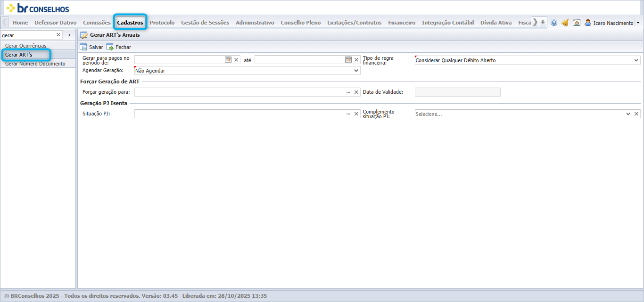Expand the Tipo de regra financeira dropdown
The width and height of the screenshot is (644, 302).
[x=636, y=60]
